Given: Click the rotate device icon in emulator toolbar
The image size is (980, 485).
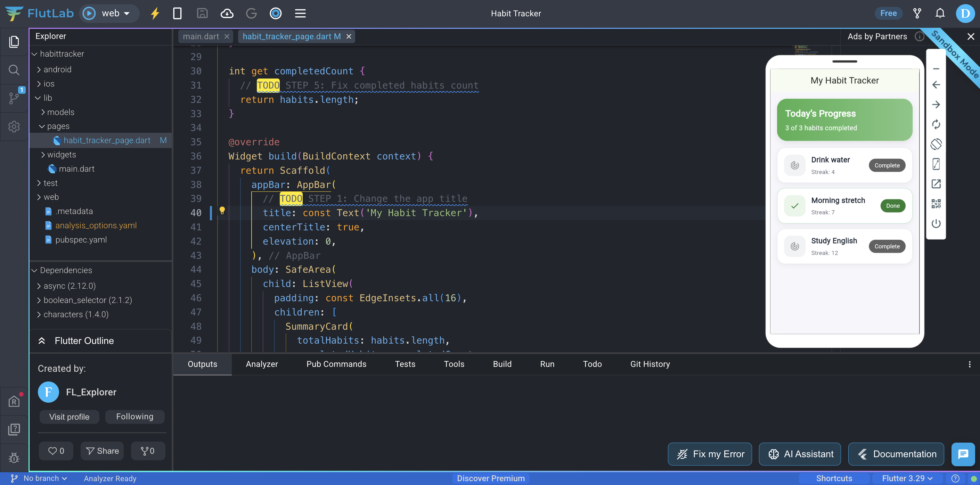Looking at the screenshot, I should pyautogui.click(x=936, y=144).
